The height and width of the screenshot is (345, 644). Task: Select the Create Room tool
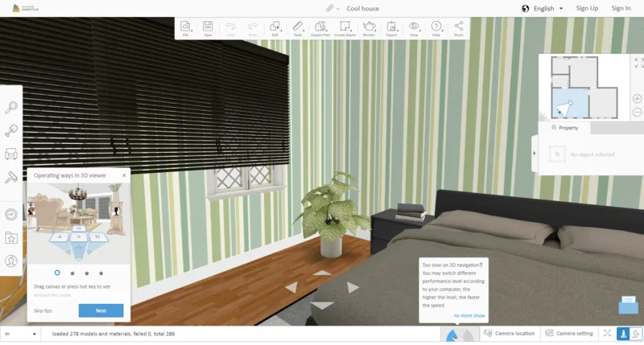(x=345, y=28)
